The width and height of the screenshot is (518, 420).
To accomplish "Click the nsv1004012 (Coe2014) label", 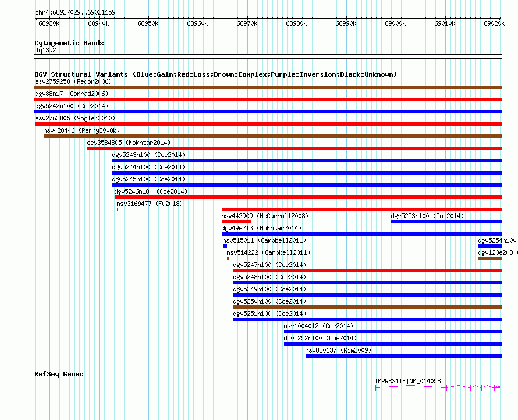I will point(318,326).
